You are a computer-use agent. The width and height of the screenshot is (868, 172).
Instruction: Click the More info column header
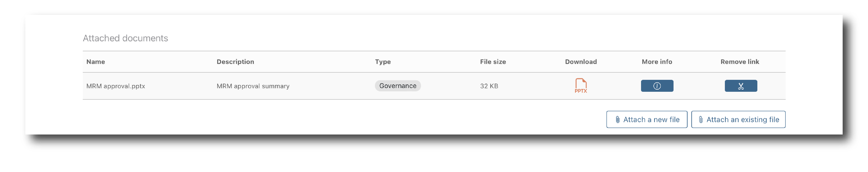coord(657,62)
